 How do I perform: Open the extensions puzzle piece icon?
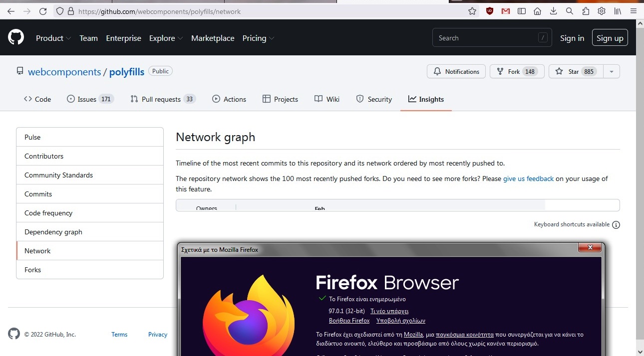(x=586, y=11)
